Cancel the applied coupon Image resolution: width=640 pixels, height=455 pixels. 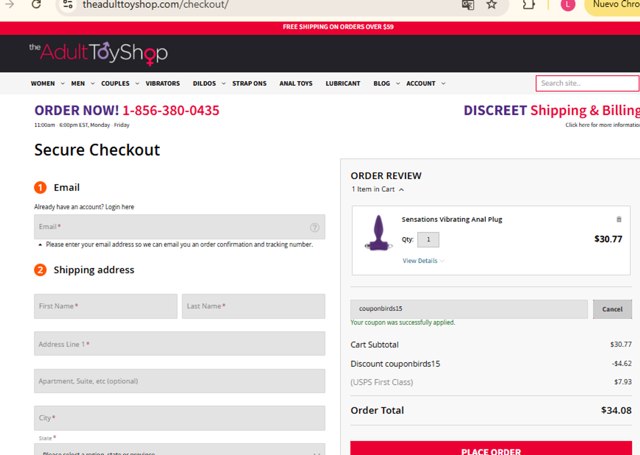click(612, 309)
